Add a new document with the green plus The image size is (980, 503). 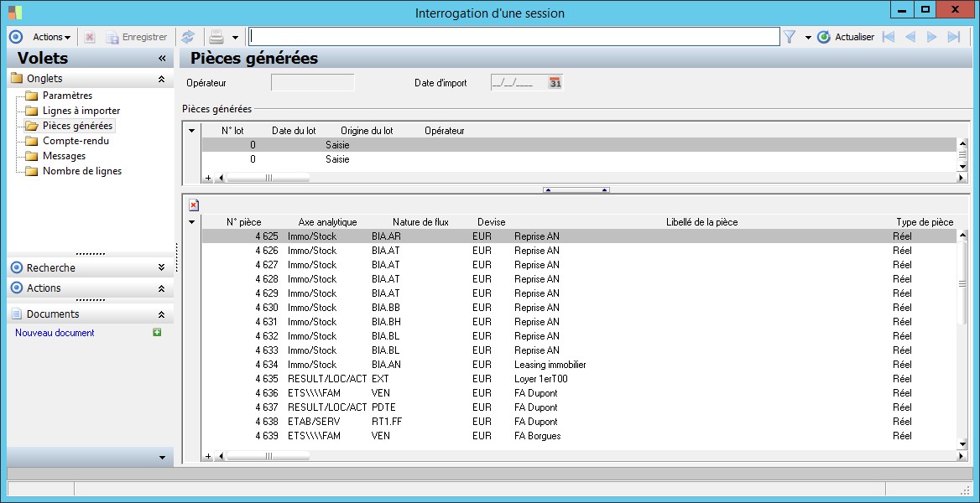click(156, 333)
